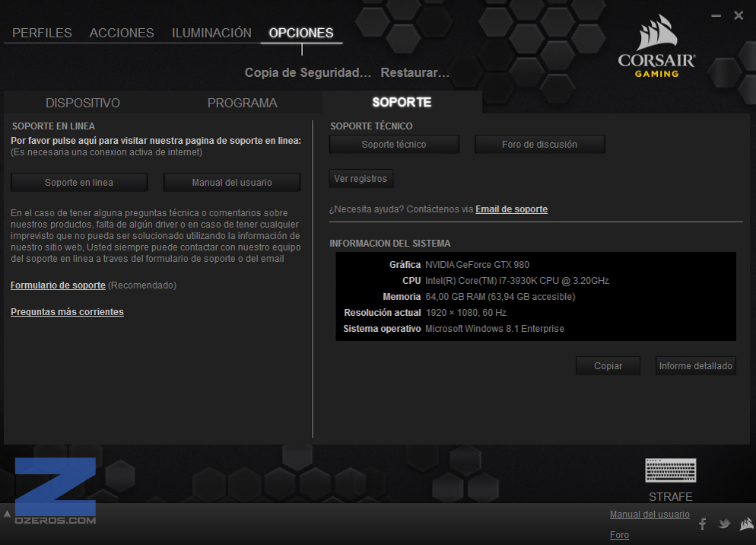The image size is (756, 545).
Task: Click the 1920 × 1080, 60 Hz value
Action: click(x=465, y=312)
